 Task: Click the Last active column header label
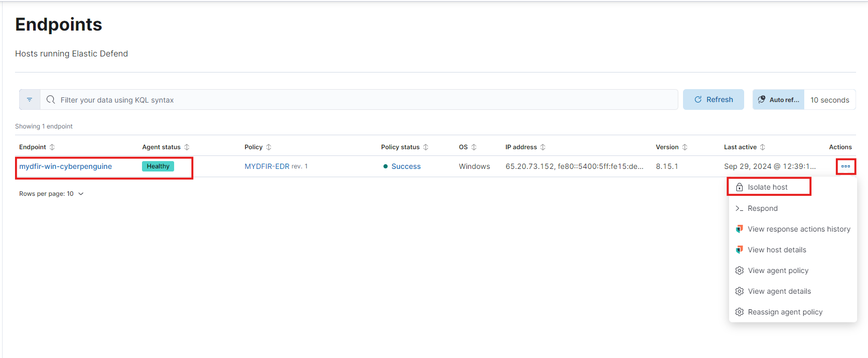pos(740,147)
